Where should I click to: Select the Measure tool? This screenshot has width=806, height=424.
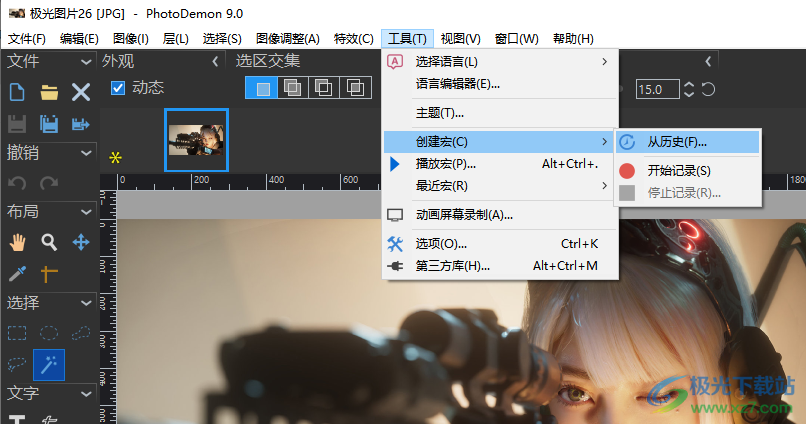[x=49, y=274]
